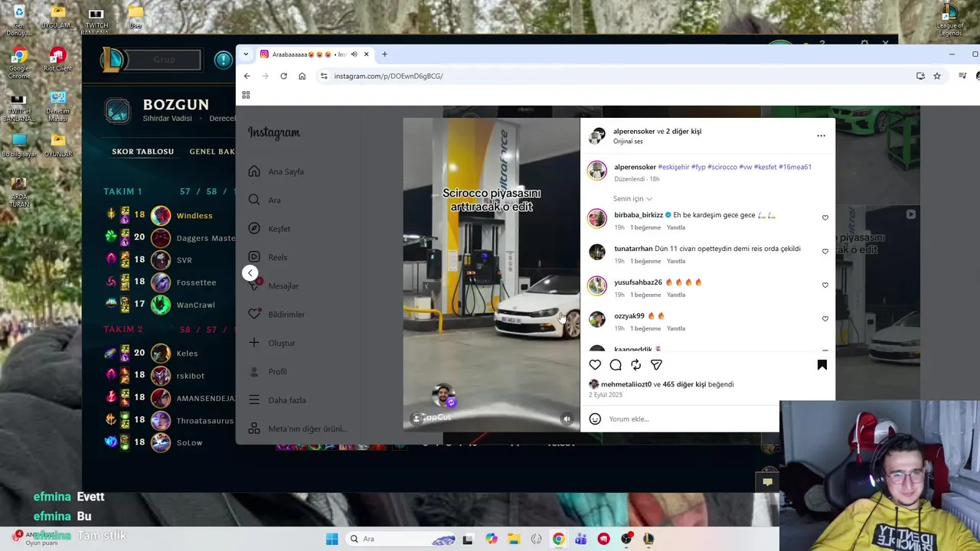Click install app icon in address bar
The image size is (980, 551).
point(920,76)
